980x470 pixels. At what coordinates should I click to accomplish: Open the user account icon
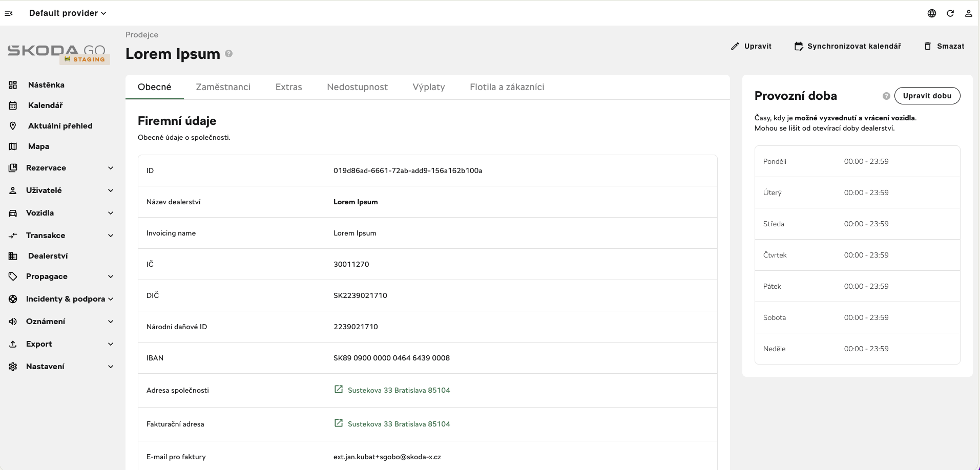[968, 13]
